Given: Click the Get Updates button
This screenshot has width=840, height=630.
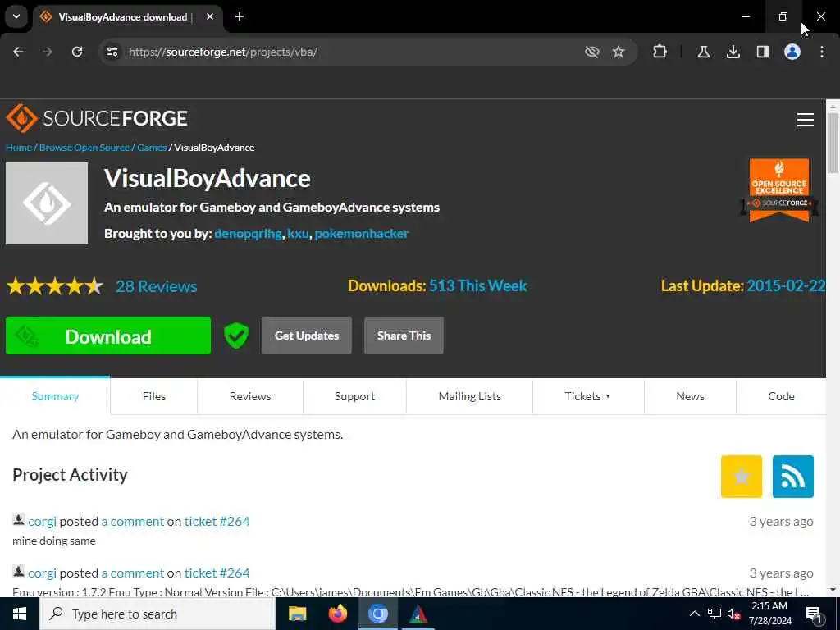Looking at the screenshot, I should coord(307,336).
